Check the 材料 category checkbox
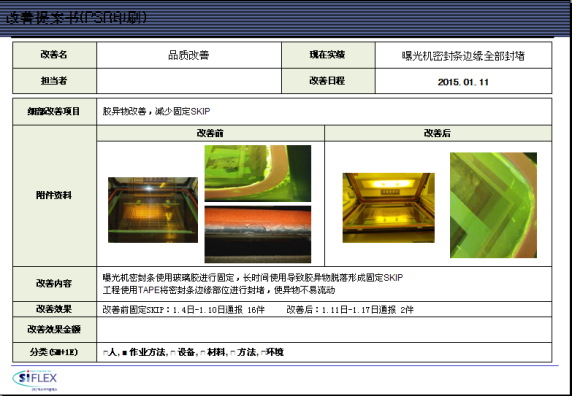572x396 pixels. (x=202, y=353)
